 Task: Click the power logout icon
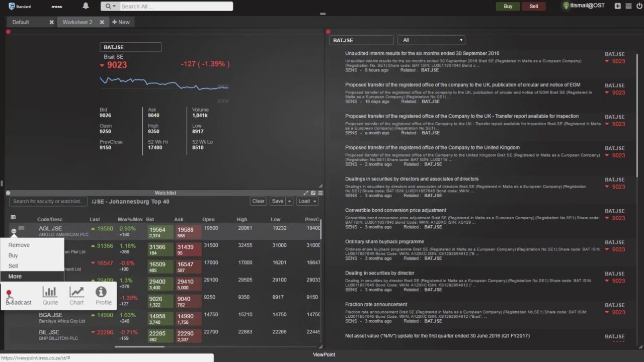pos(639,6)
